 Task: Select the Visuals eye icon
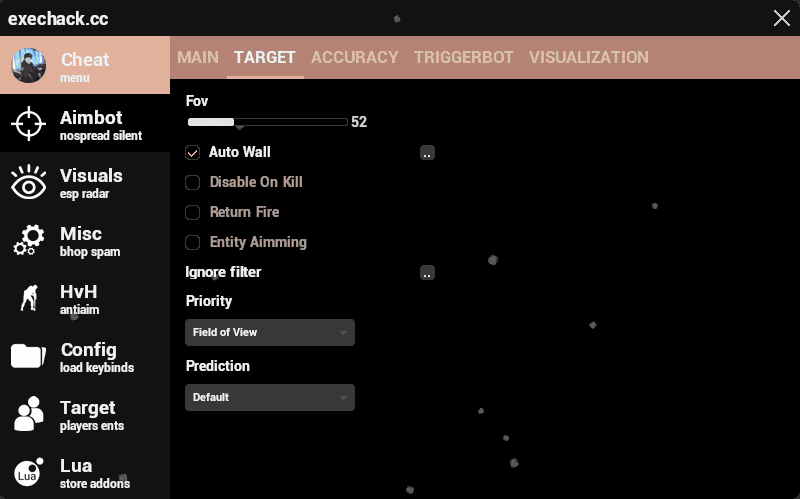click(x=28, y=183)
